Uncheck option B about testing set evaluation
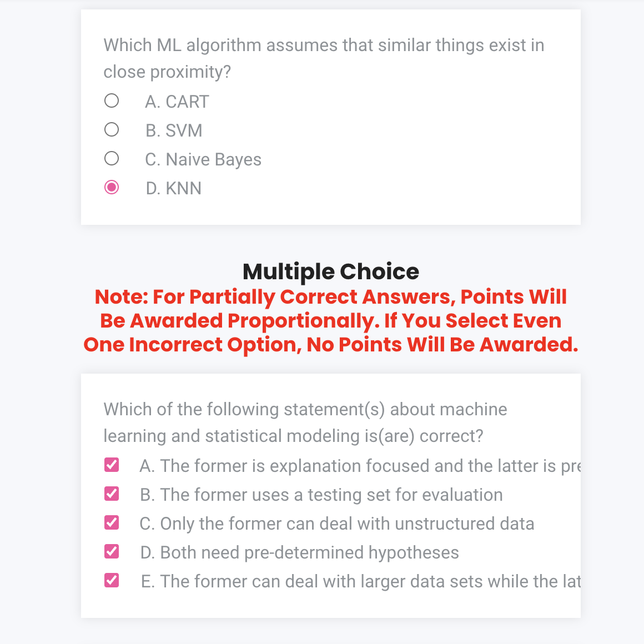This screenshot has height=644, width=644. 111,494
